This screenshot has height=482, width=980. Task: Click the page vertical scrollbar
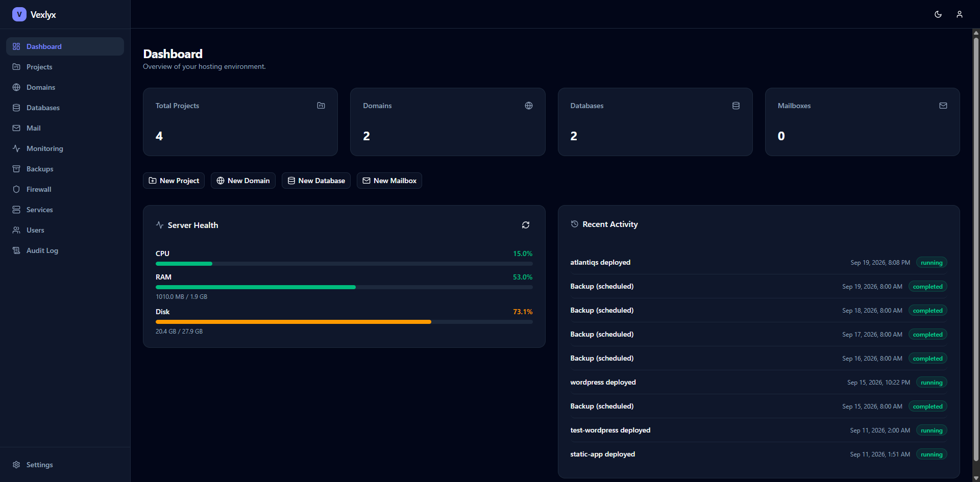(976, 250)
